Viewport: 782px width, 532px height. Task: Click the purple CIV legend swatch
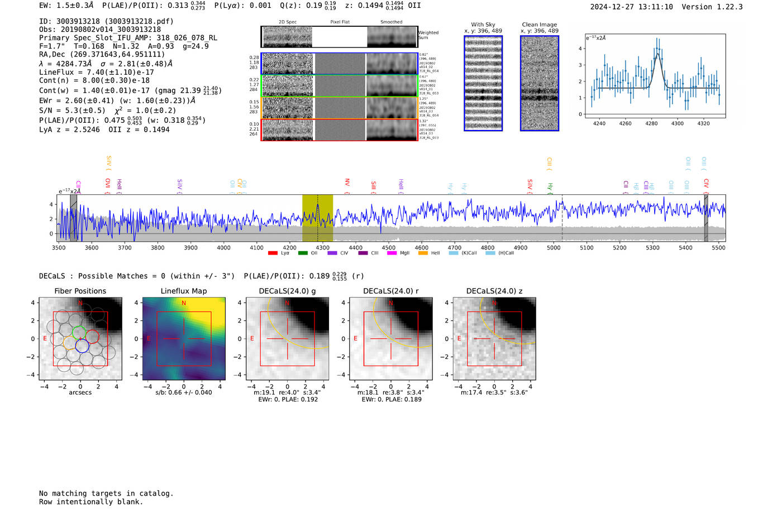[x=332, y=253]
